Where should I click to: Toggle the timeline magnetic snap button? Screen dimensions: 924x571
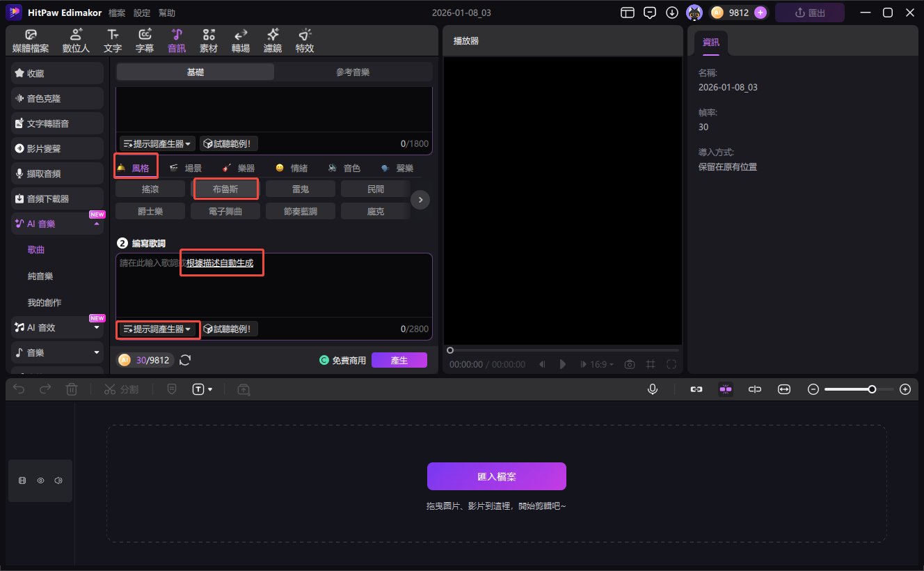726,389
